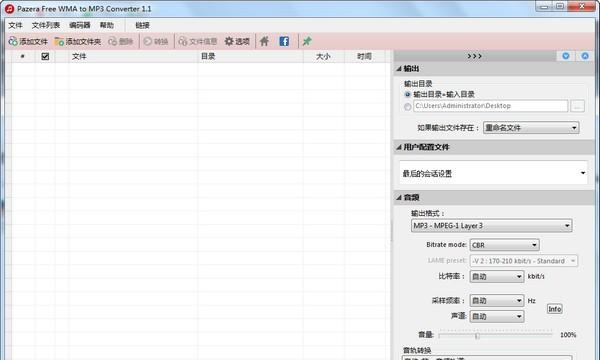
Task: Open the 声道 dropdown
Action: 497,316
